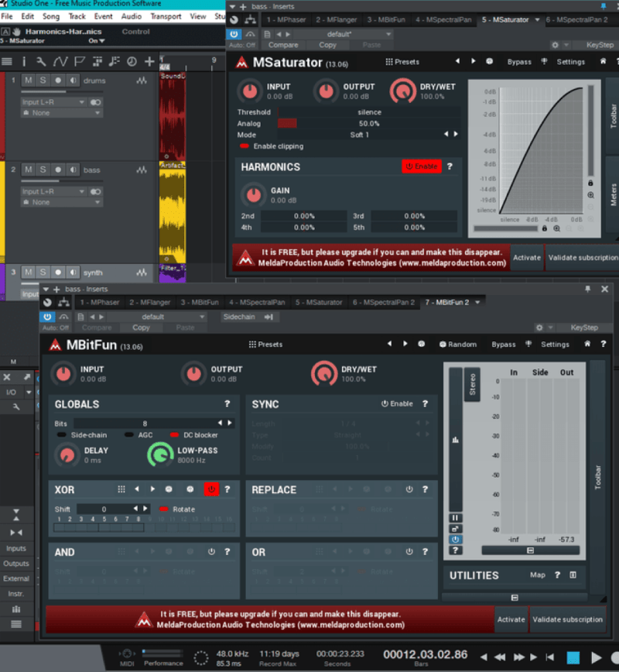Image resolution: width=619 pixels, height=672 pixels.
Task: Click the wrench icon in track toolbar
Action: point(41,62)
